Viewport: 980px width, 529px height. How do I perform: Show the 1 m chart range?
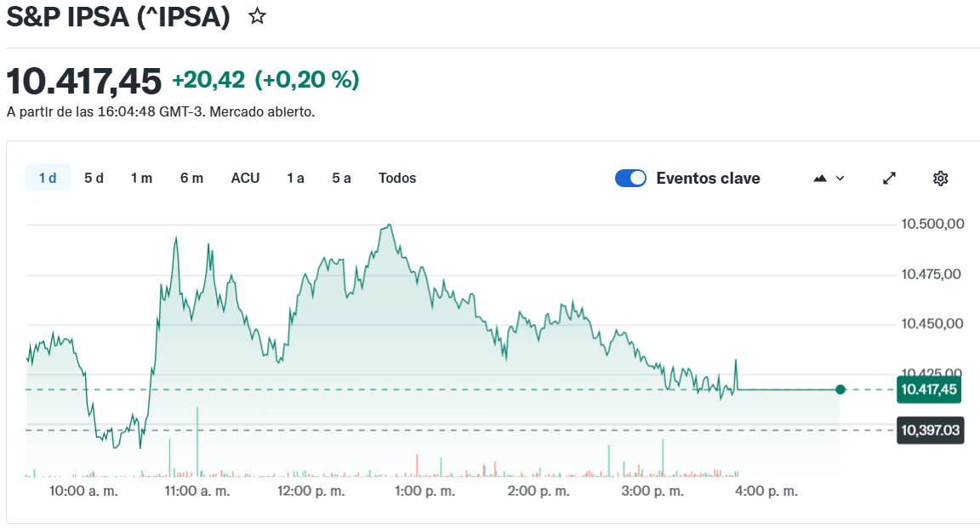(141, 178)
